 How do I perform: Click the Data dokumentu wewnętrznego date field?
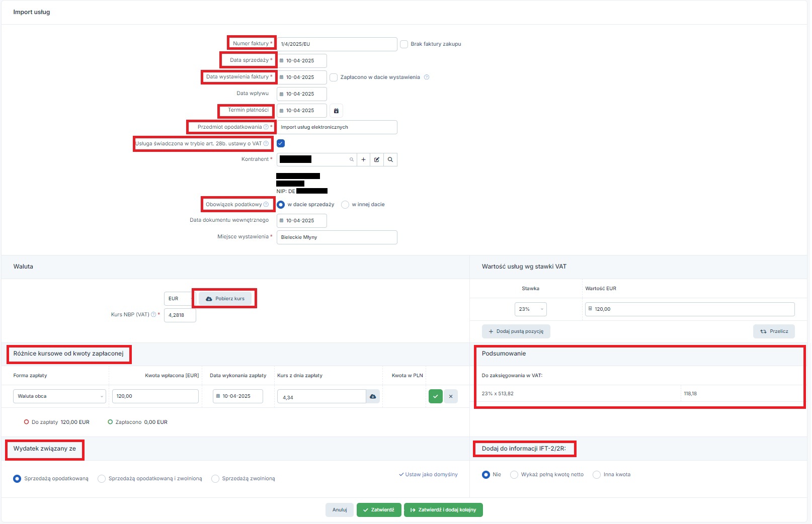pos(302,221)
